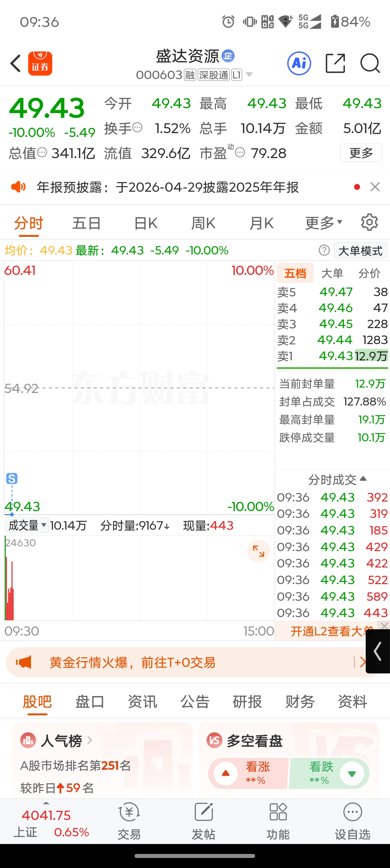Switch to 日K chart tab
The height and width of the screenshot is (868, 390).
click(x=146, y=223)
